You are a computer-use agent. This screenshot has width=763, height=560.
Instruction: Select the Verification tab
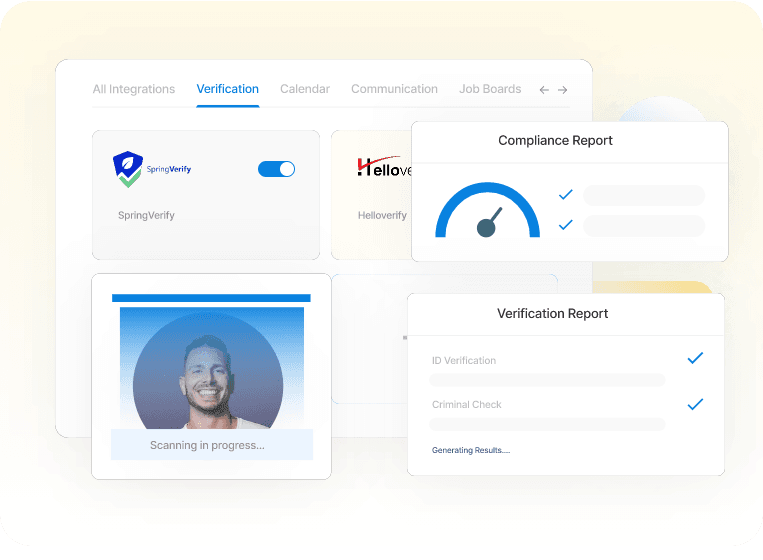click(227, 89)
